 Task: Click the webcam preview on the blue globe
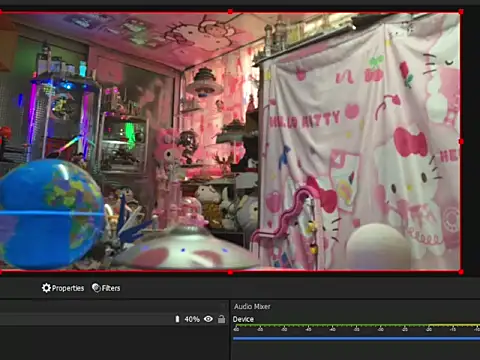[x=52, y=213]
